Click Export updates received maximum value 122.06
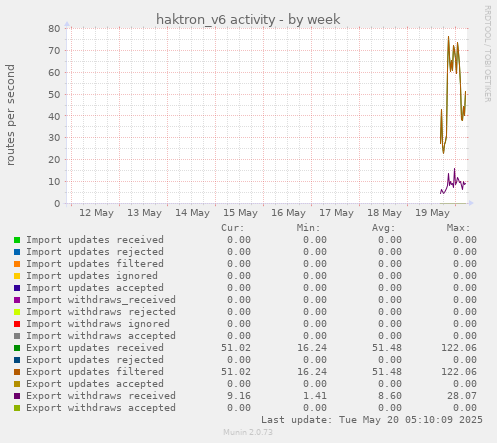Screen dimensions: 497x443 click(459, 348)
